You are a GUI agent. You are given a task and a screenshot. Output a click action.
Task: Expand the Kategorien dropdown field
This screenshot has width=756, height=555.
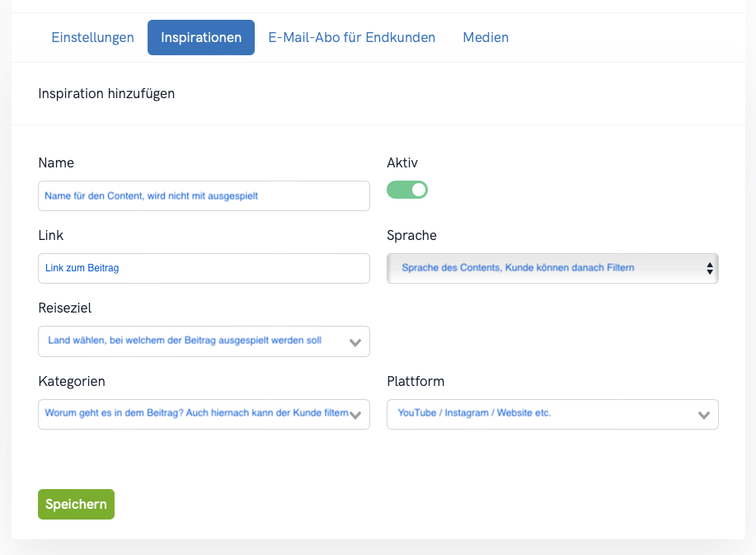click(x=204, y=414)
